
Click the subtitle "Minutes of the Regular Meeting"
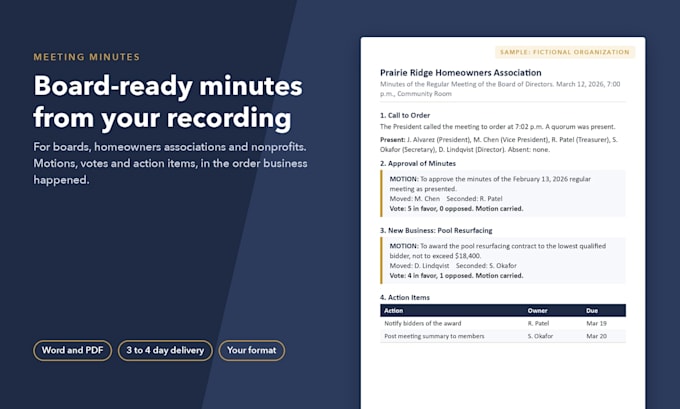click(500, 88)
